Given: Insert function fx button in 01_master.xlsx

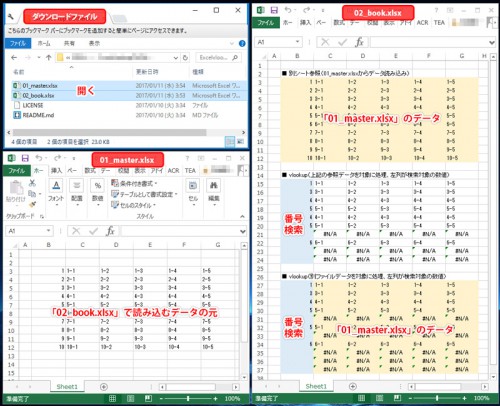Looking at the screenshot, I should 110,231.
